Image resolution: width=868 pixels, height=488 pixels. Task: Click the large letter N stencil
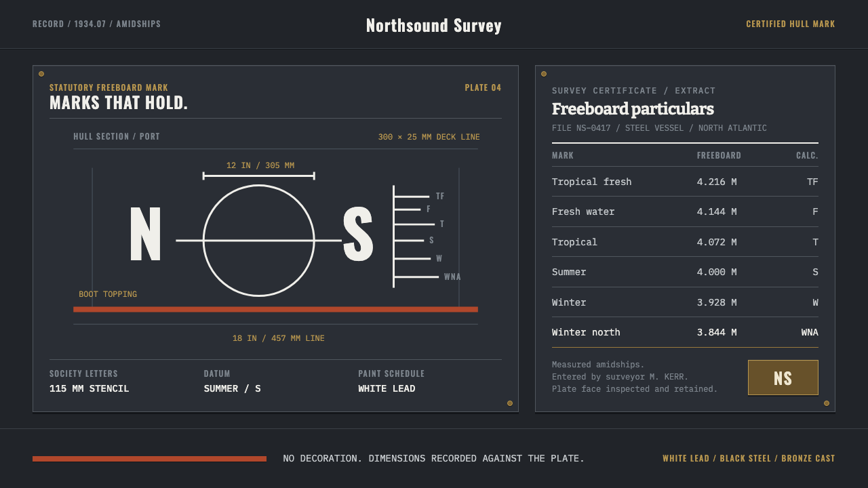coord(145,234)
